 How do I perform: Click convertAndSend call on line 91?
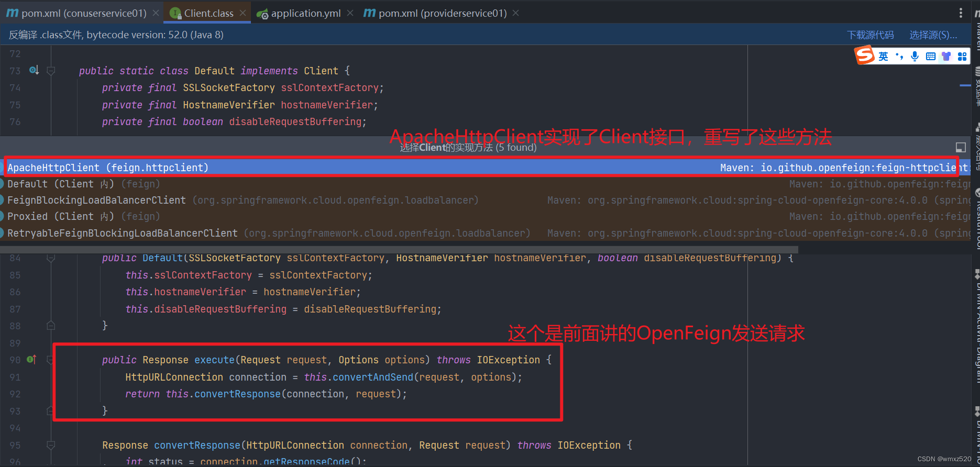click(373, 377)
